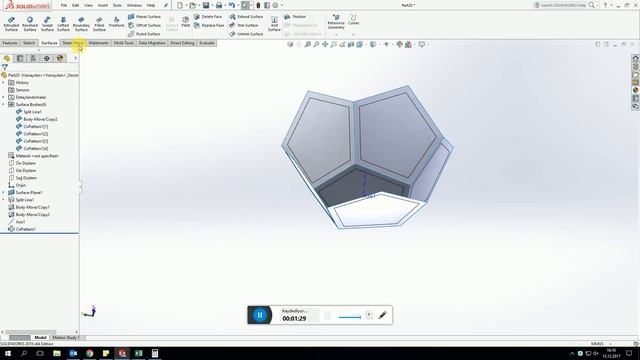This screenshot has height=360, width=640.
Task: Select the Revolved Surface tool
Action: 30,24
